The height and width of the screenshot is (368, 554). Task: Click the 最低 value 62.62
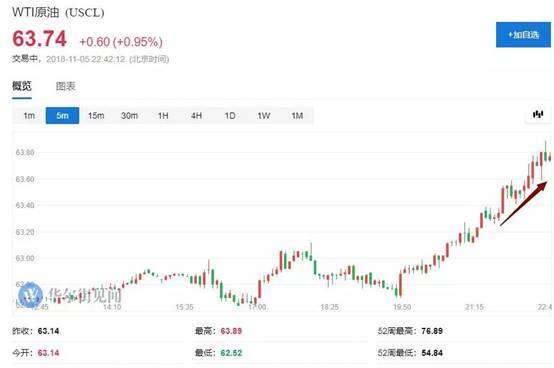tap(231, 352)
